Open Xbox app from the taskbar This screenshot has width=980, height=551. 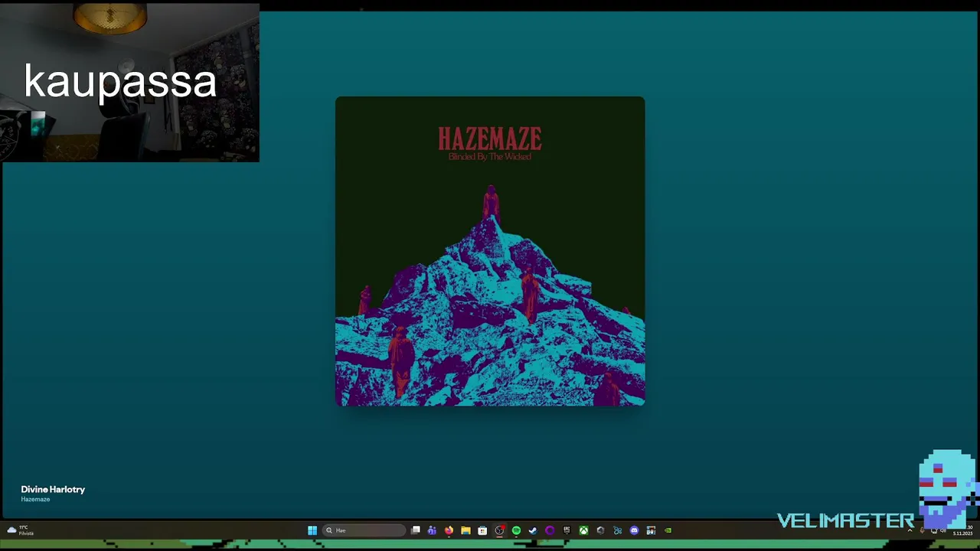tap(583, 530)
